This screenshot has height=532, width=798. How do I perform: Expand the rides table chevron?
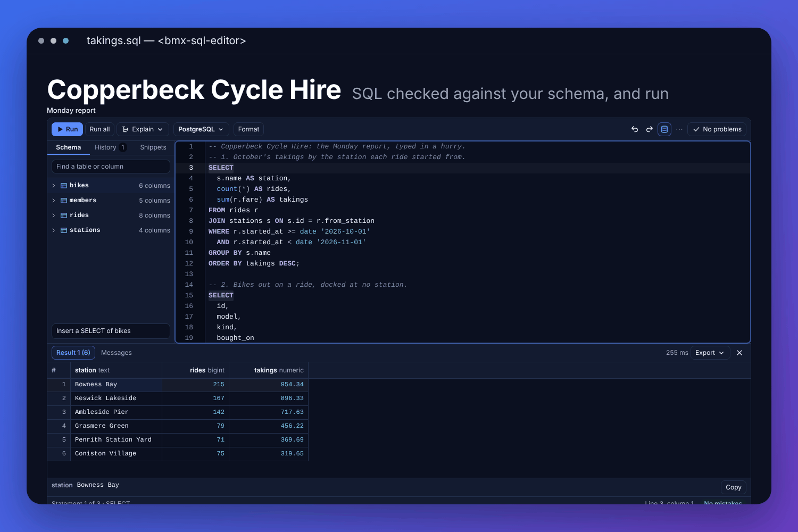(54, 215)
